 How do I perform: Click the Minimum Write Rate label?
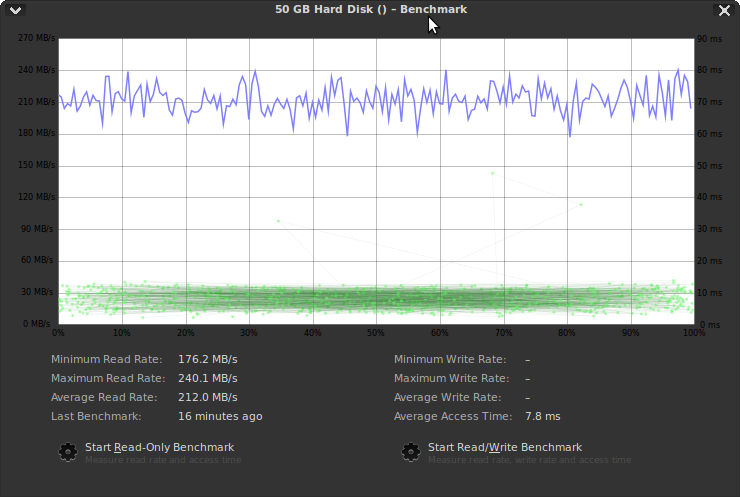pos(449,359)
